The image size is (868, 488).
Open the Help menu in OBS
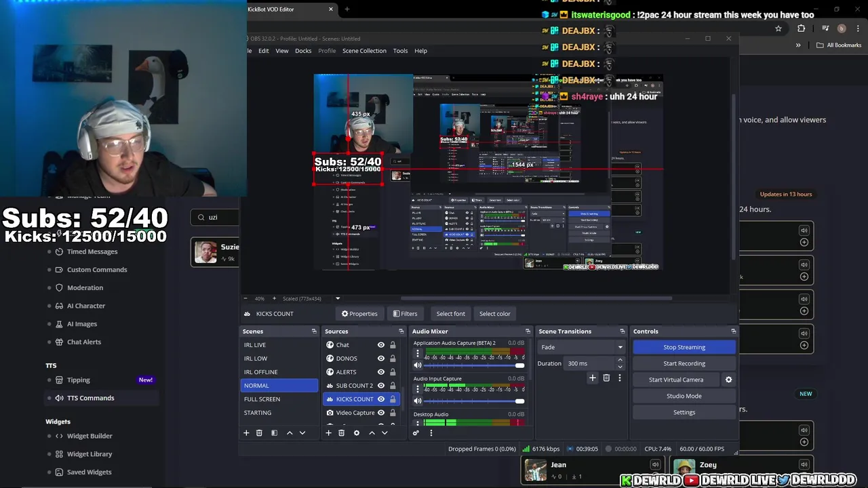click(x=420, y=51)
